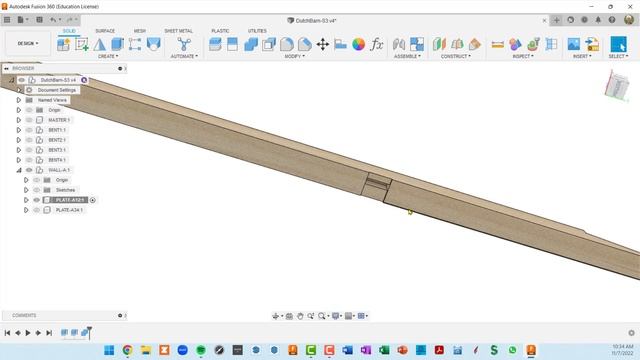The height and width of the screenshot is (360, 640).
Task: Switch to Utilities tab
Action: pos(257,31)
